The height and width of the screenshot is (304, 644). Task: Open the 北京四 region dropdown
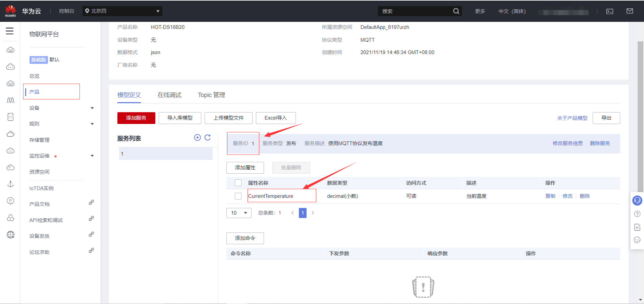point(122,11)
